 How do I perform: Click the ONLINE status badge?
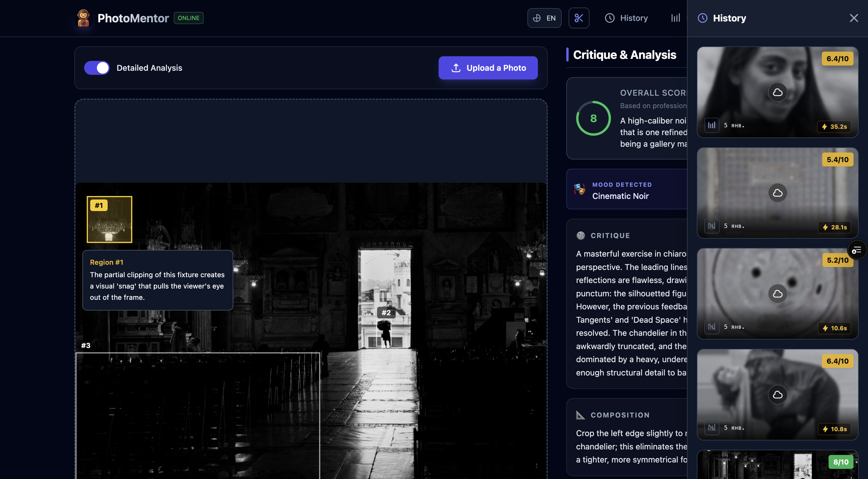coord(188,18)
